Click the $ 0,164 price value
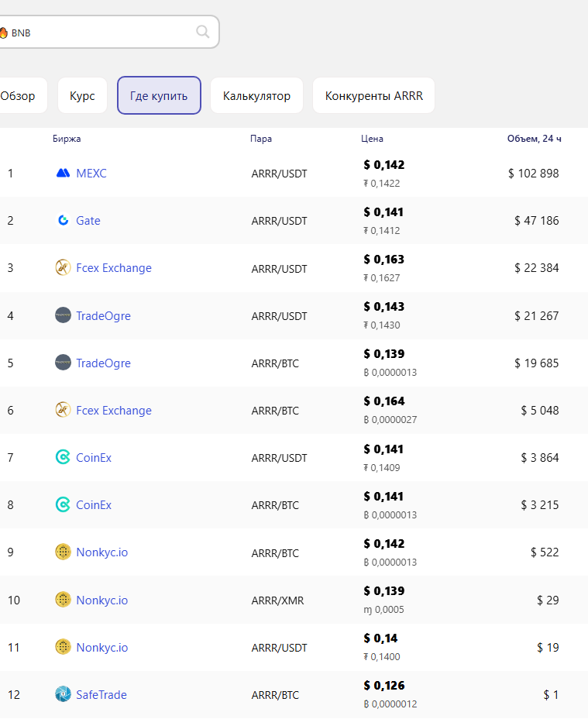 coord(383,401)
